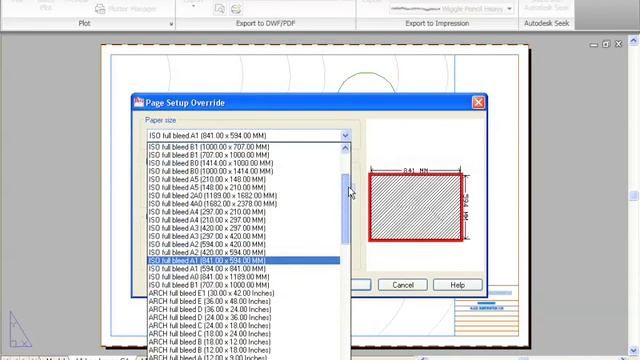The height and width of the screenshot is (360, 640).
Task: Click the Plotter Manager icon
Action: pyautogui.click(x=100, y=9)
